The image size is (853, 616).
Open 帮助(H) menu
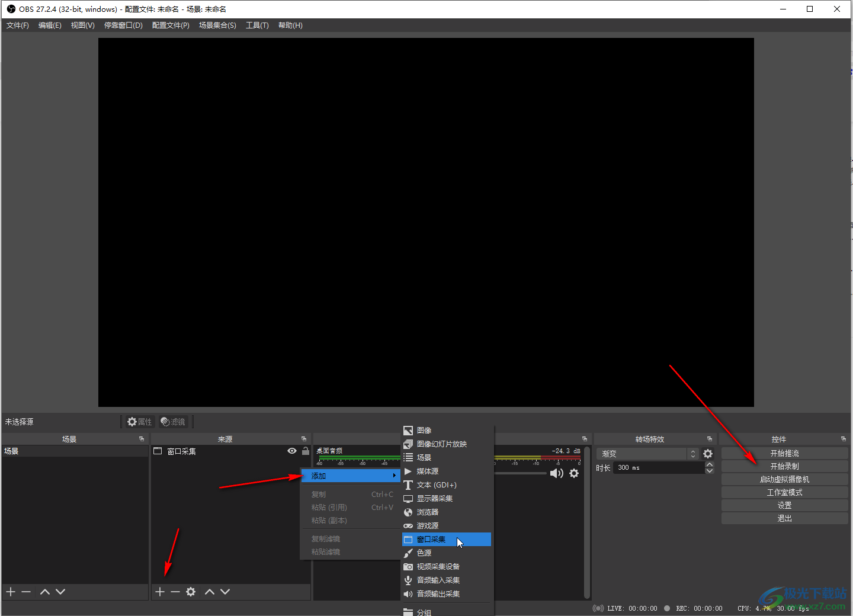(x=290, y=25)
